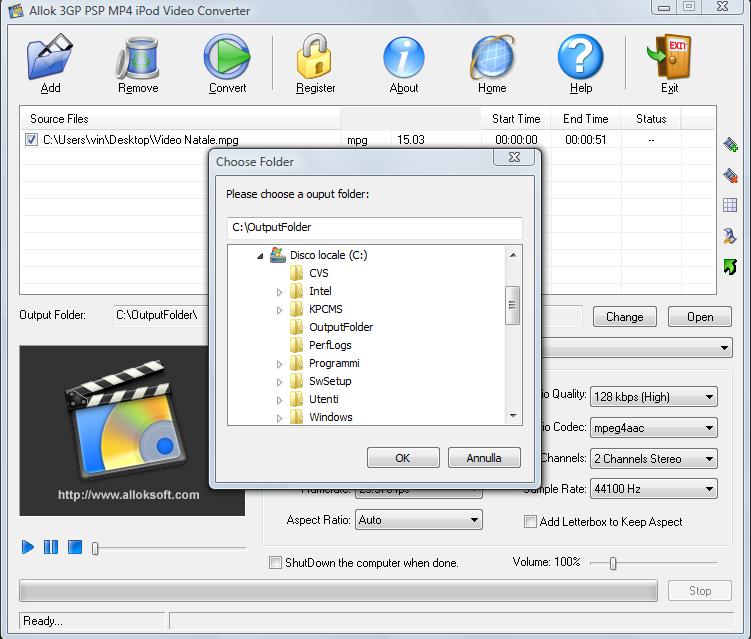Open the profile dropdown below Change button
Screen dimensions: 751x639
637,347
